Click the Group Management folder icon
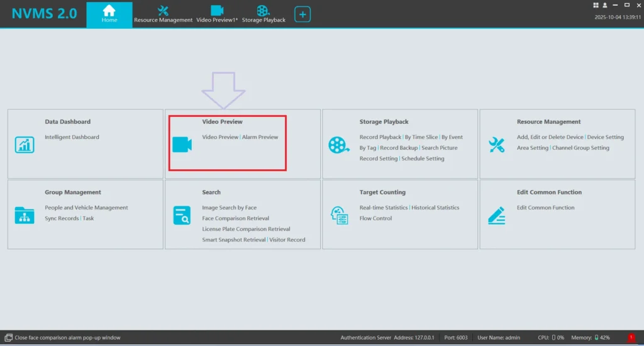Image resolution: width=644 pixels, height=346 pixels. pyautogui.click(x=25, y=215)
